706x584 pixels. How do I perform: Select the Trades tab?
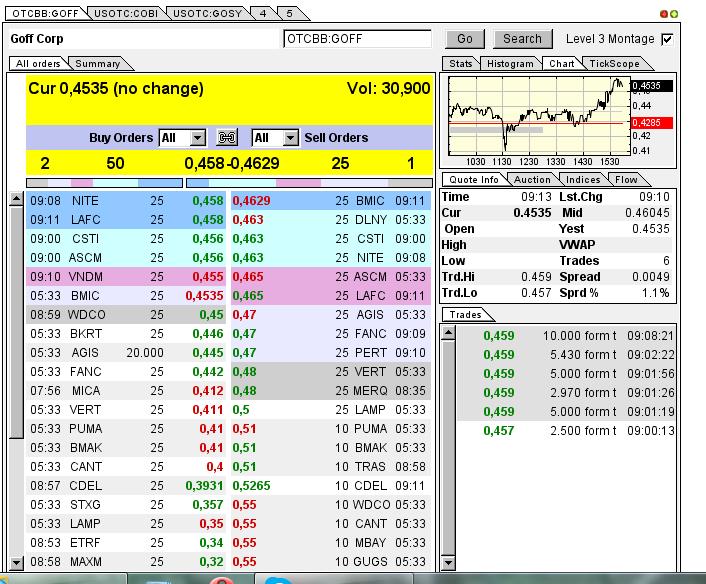(x=465, y=314)
